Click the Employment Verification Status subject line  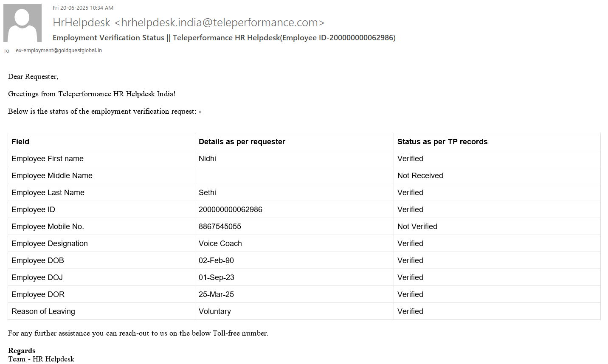click(224, 38)
